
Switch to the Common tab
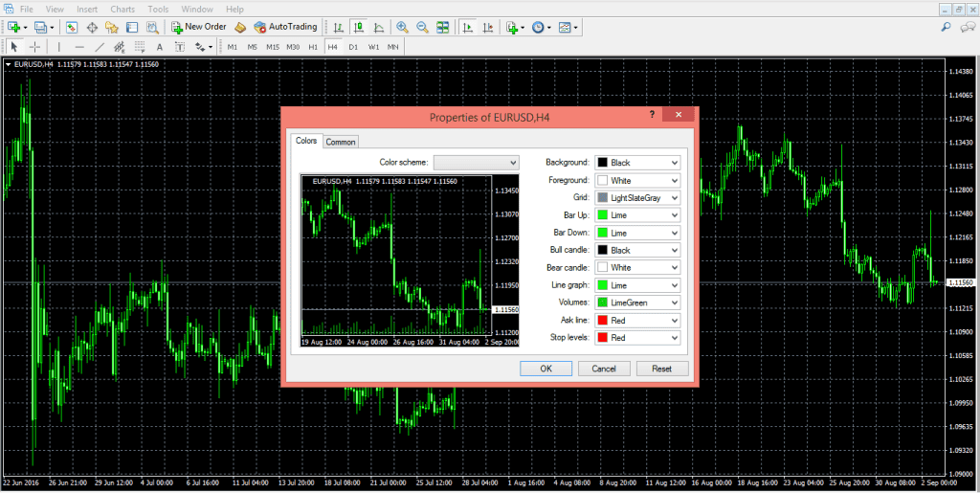coord(341,142)
